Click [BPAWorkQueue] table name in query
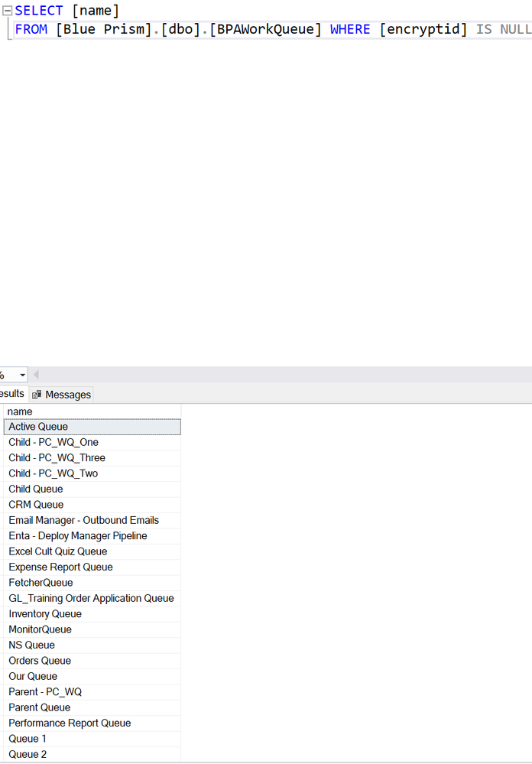Viewport: 532px width, 764px height. [x=265, y=29]
